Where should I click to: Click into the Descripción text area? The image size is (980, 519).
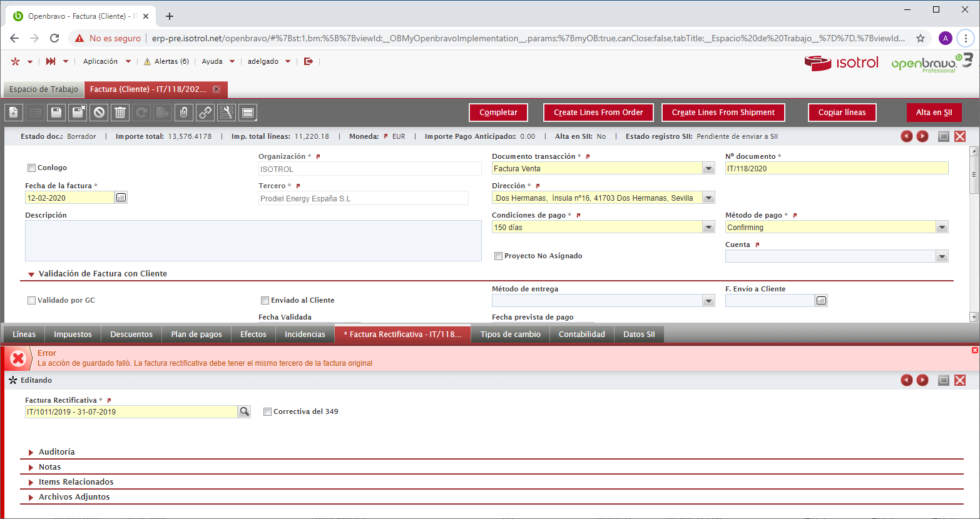pos(253,240)
